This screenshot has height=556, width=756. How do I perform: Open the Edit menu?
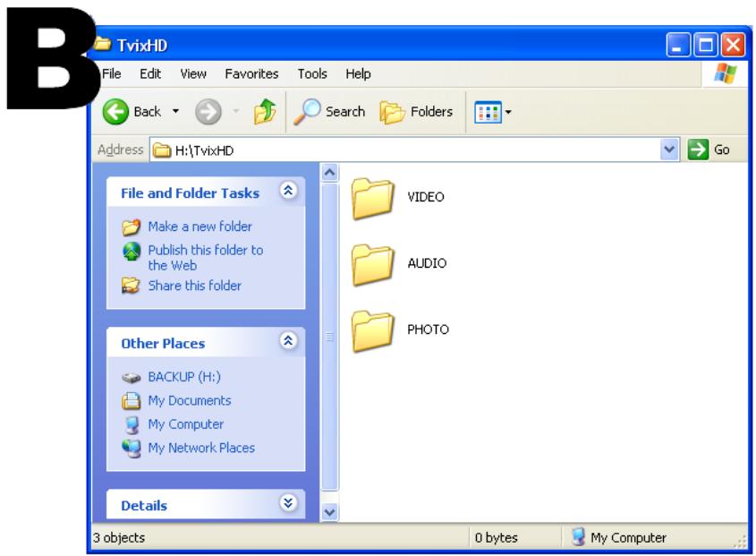[150, 73]
